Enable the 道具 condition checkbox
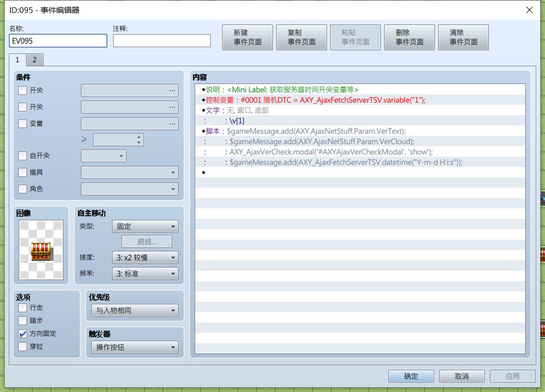Screen dimensions: 545x392 coord(23,172)
